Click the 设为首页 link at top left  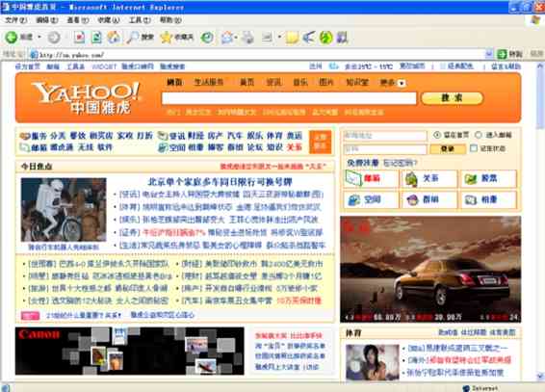pyautogui.click(x=28, y=66)
